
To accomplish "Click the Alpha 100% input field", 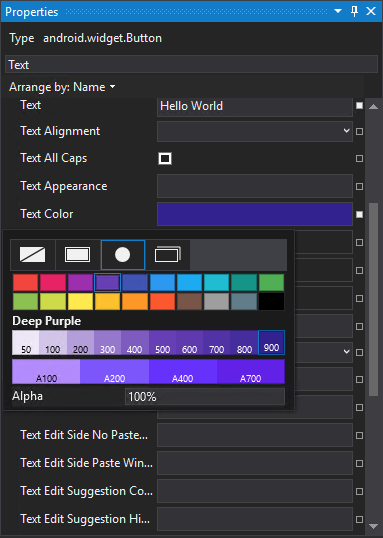I will point(205,397).
